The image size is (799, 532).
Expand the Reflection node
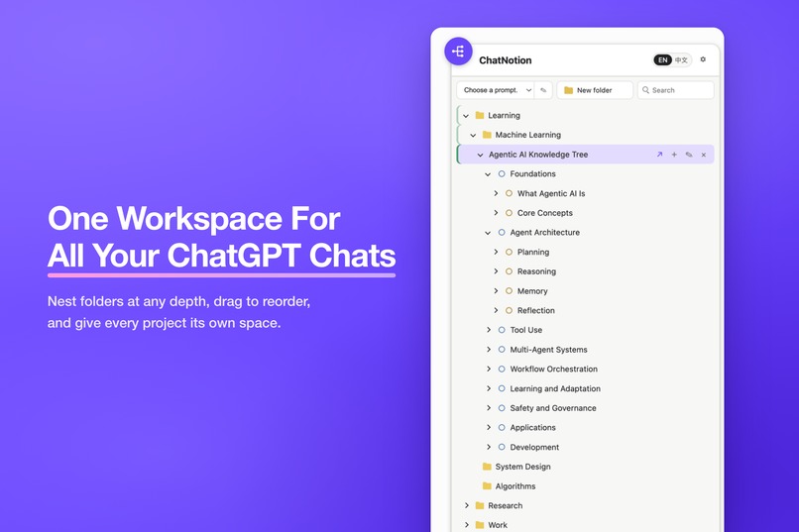496,310
